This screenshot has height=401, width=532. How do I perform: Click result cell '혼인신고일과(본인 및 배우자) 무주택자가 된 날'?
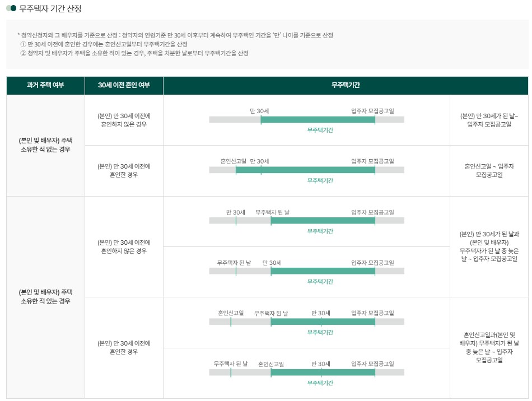[x=489, y=348]
